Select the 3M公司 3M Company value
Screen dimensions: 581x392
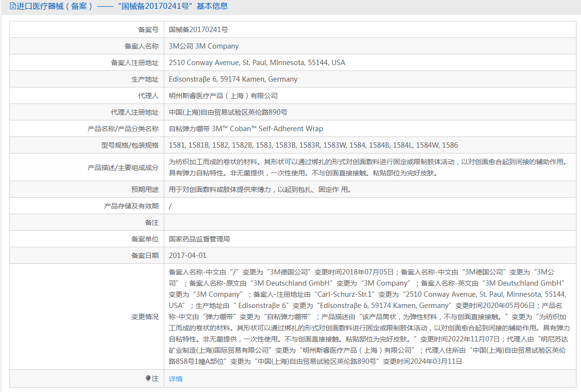coord(204,46)
